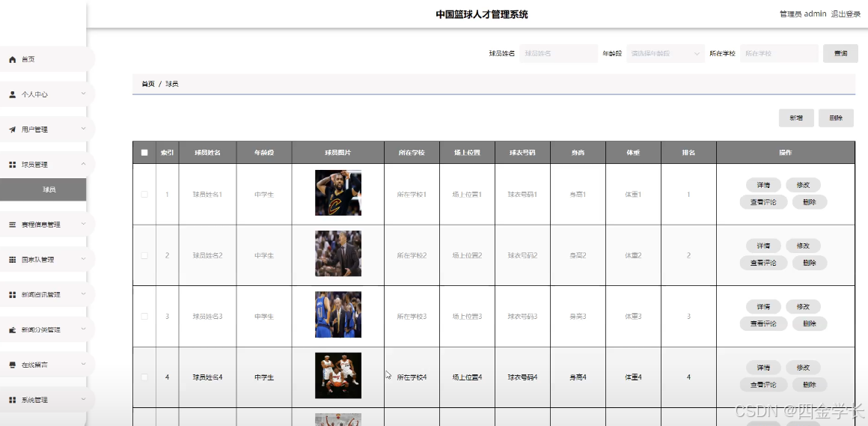
Task: Expand the 国家队管理 menu chevron
Action: point(83,259)
